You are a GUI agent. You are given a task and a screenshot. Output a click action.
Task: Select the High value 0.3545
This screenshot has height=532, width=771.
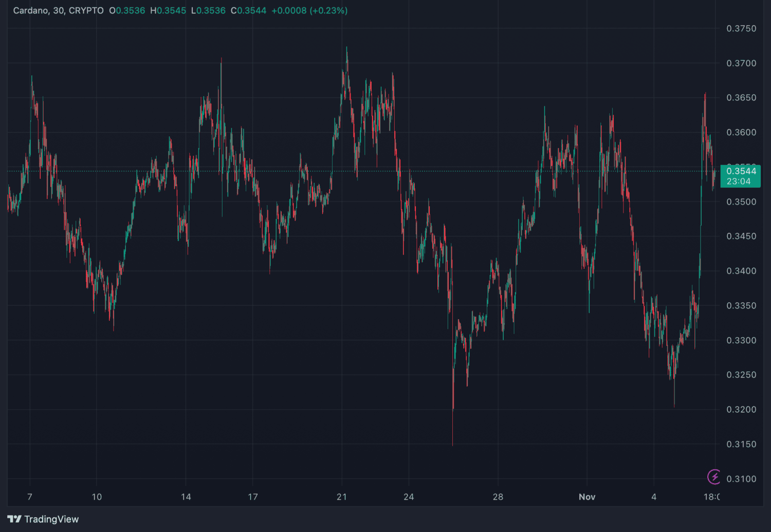[x=171, y=11]
